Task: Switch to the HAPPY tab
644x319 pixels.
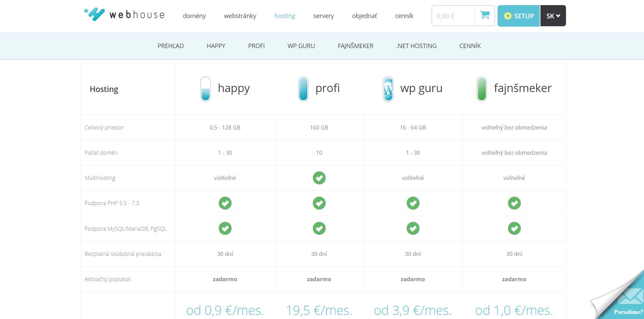Action: [x=216, y=46]
